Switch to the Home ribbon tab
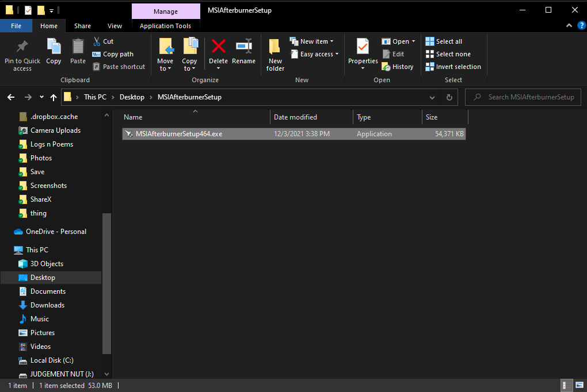Image resolution: width=587 pixels, height=392 pixels. 49,26
